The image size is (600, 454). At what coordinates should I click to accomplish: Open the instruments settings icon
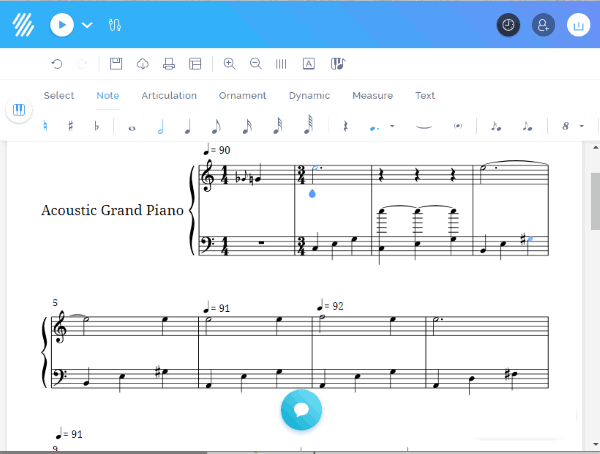coord(115,25)
